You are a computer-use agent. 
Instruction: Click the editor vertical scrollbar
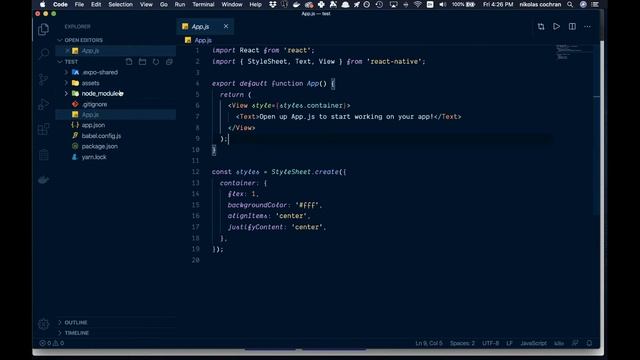coord(596,129)
